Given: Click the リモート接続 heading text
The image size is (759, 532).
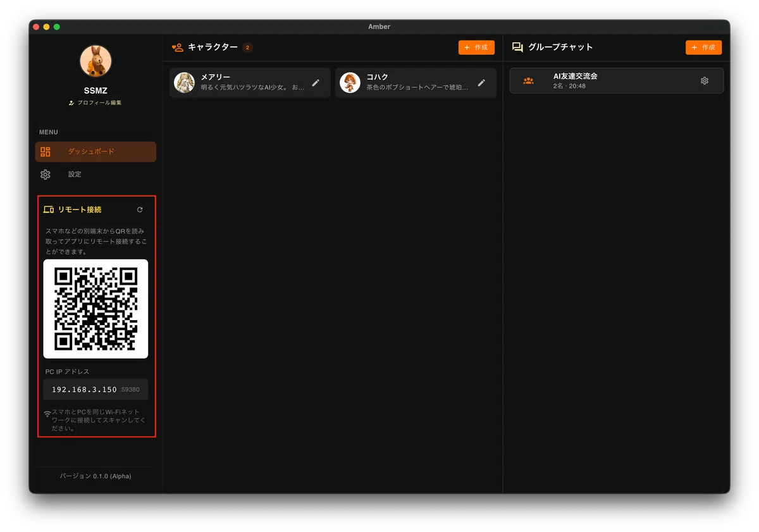Looking at the screenshot, I should click(x=80, y=209).
